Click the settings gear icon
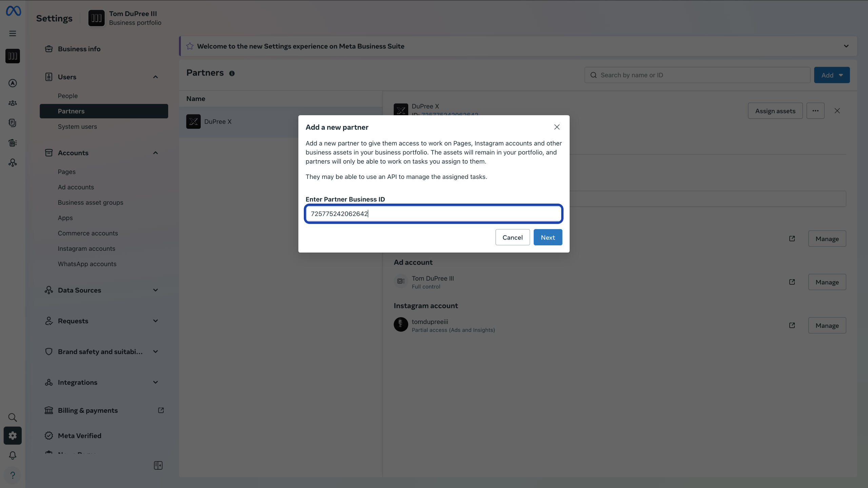Image resolution: width=868 pixels, height=488 pixels. [x=13, y=435]
